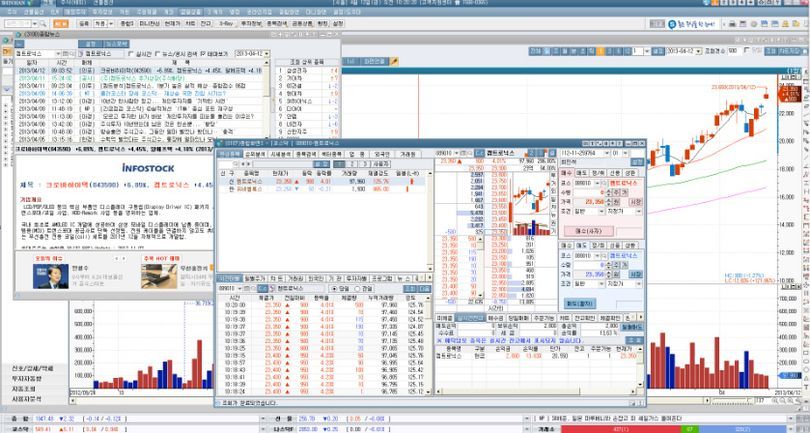Click tab scroll right arrow in balance panel tabs
Screen dimensions: 810x433
(641, 318)
